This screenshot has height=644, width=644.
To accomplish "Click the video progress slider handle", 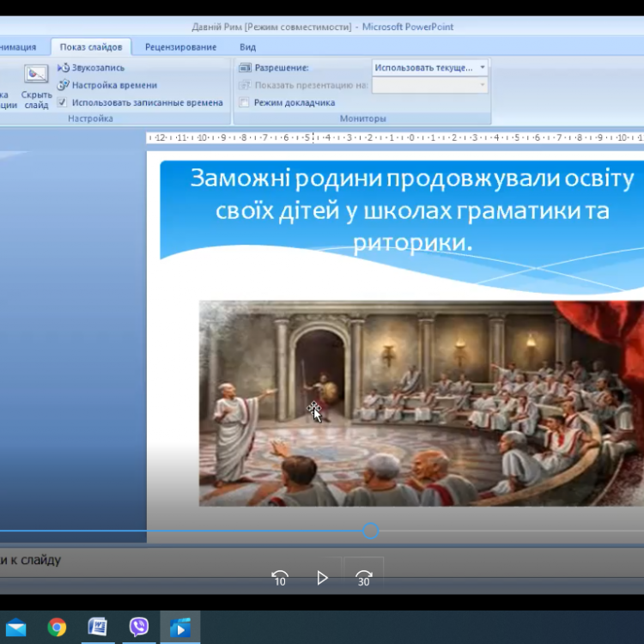I will tap(371, 531).
